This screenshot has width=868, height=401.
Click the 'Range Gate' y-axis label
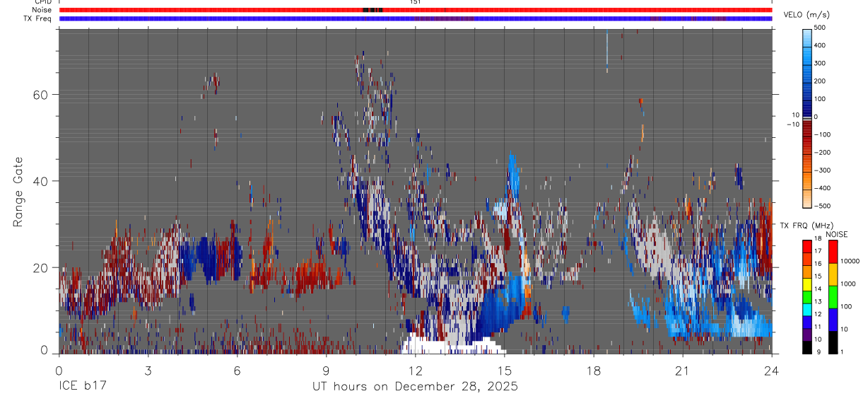(19, 192)
